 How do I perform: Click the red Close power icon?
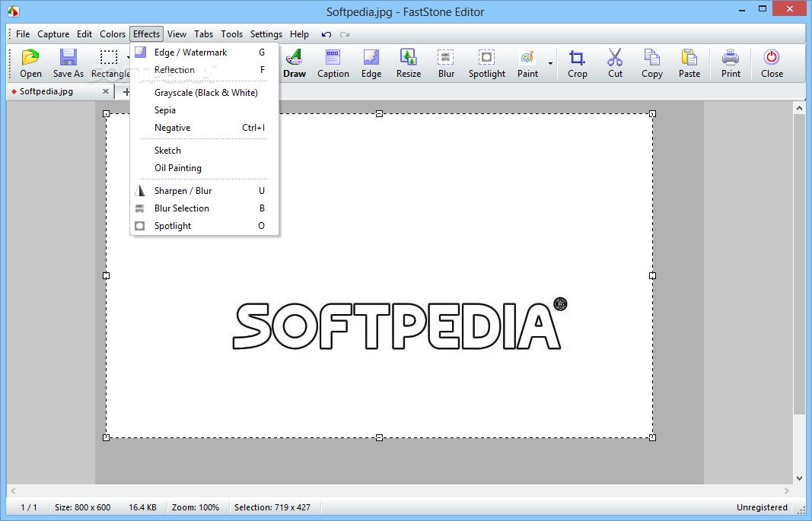pyautogui.click(x=772, y=63)
